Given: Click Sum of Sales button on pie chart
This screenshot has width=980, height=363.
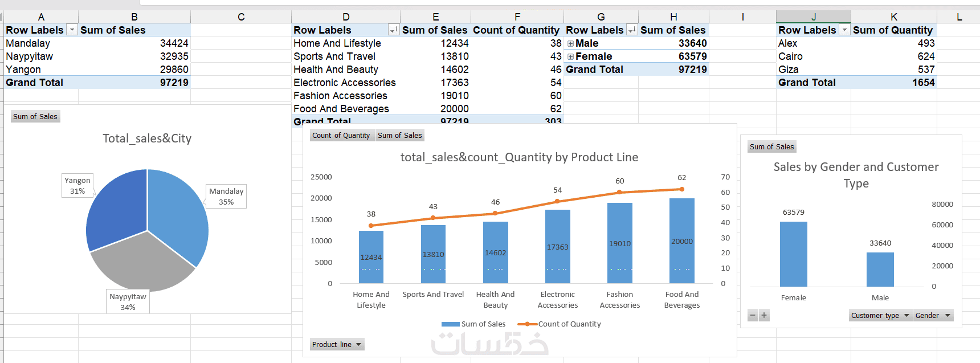Looking at the screenshot, I should (35, 116).
